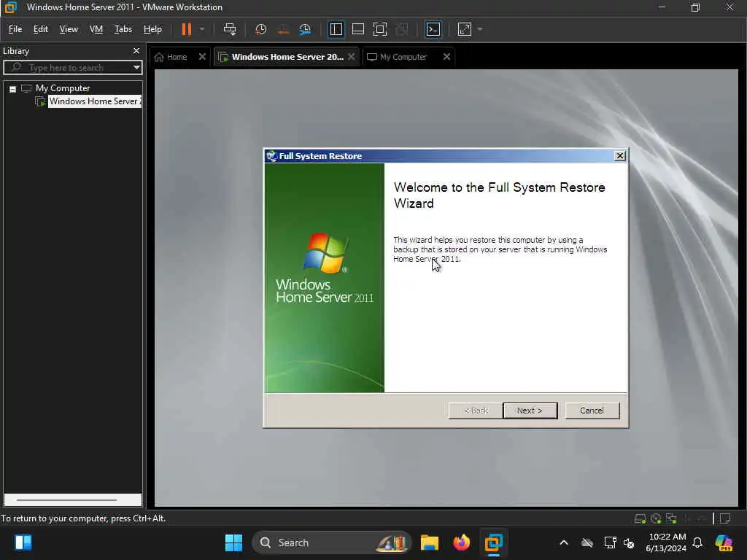Open the Edit menu
This screenshot has height=560, width=747.
tap(41, 29)
